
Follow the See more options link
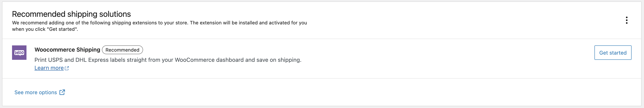coord(36,93)
